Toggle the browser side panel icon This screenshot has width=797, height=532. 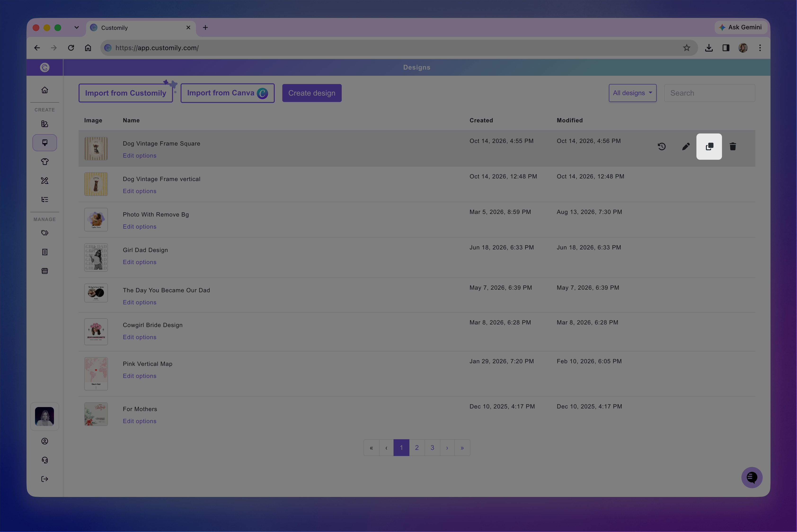click(726, 48)
